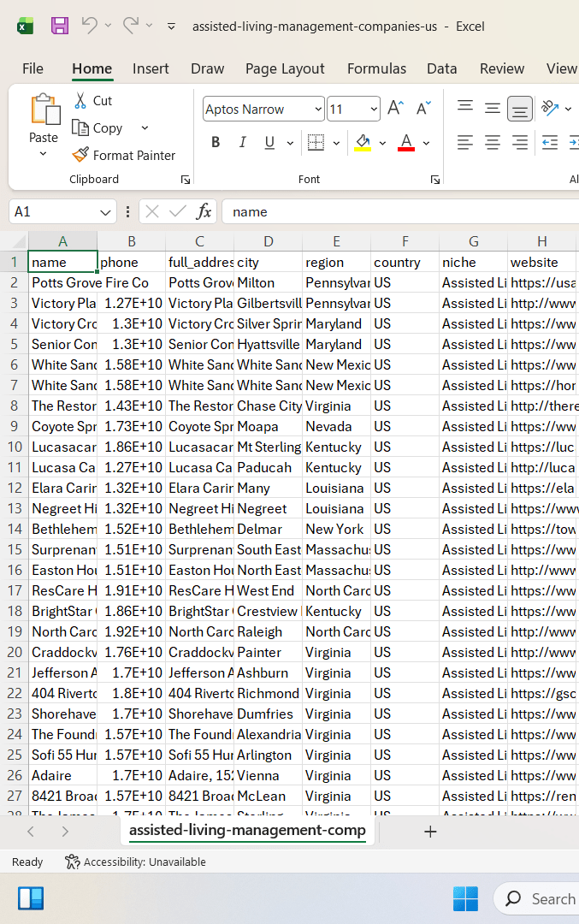
Task: Open the undo history dropdown arrow
Action: pos(108,26)
